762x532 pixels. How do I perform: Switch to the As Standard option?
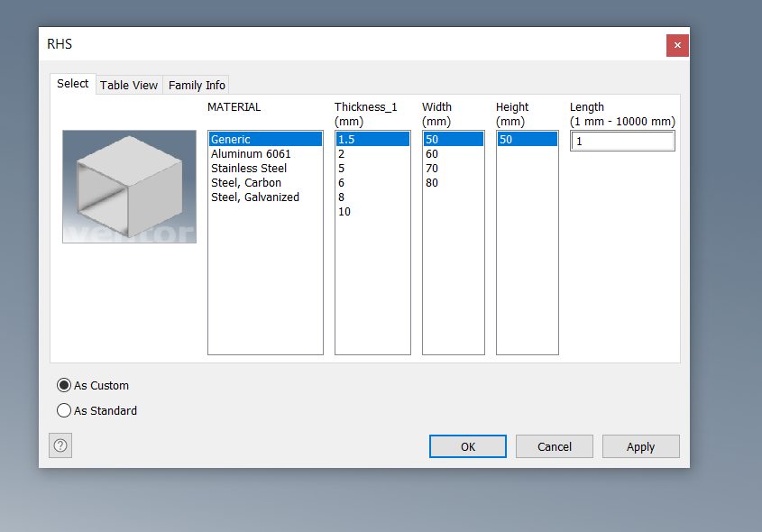point(63,410)
